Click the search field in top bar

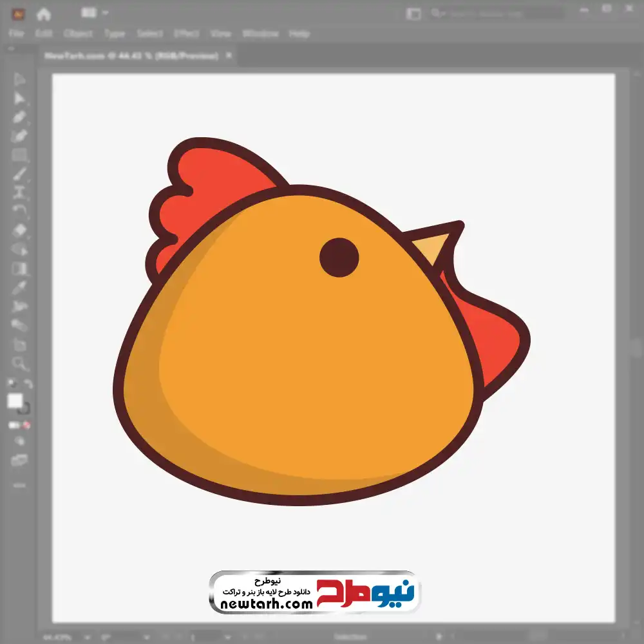496,14
